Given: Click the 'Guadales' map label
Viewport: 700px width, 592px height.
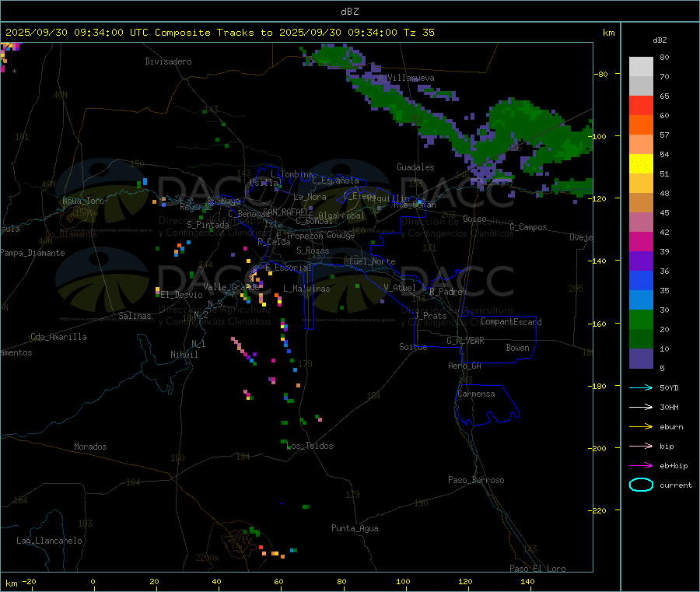Looking at the screenshot, I should tap(415, 167).
